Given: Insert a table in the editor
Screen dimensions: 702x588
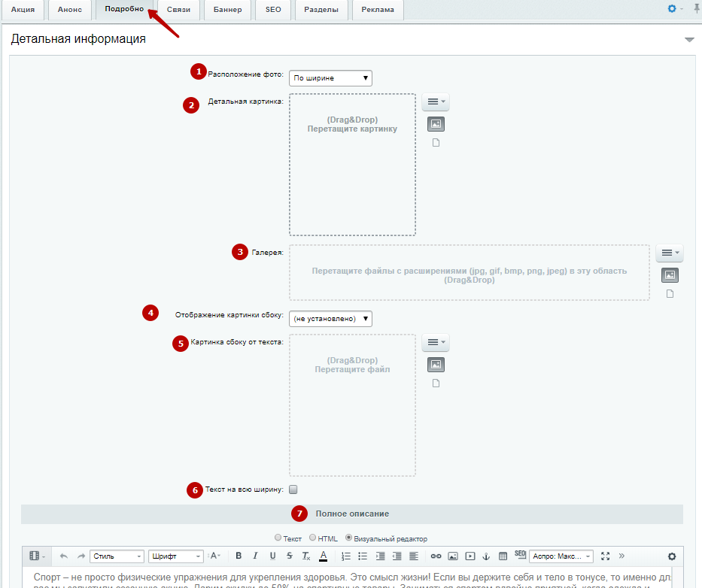Looking at the screenshot, I should (x=503, y=556).
